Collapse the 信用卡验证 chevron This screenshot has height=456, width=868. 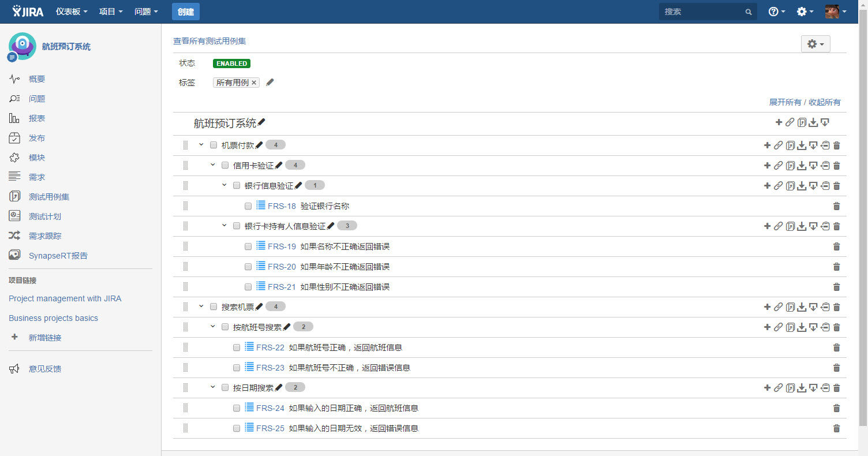213,165
